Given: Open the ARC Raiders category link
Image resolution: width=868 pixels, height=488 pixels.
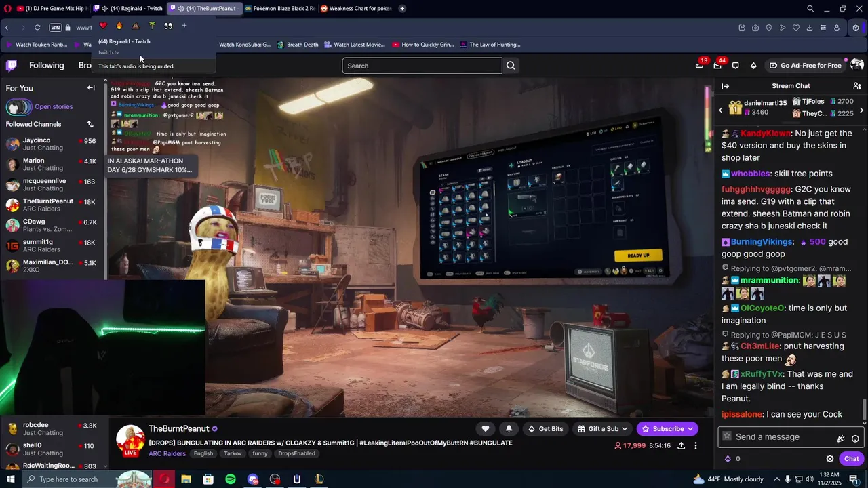Looking at the screenshot, I should (167, 454).
